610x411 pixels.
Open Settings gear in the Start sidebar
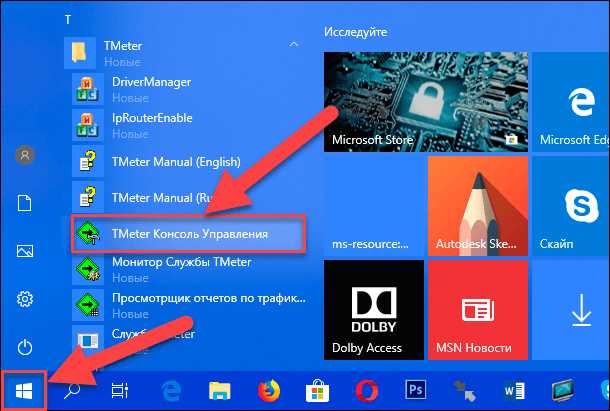click(25, 299)
